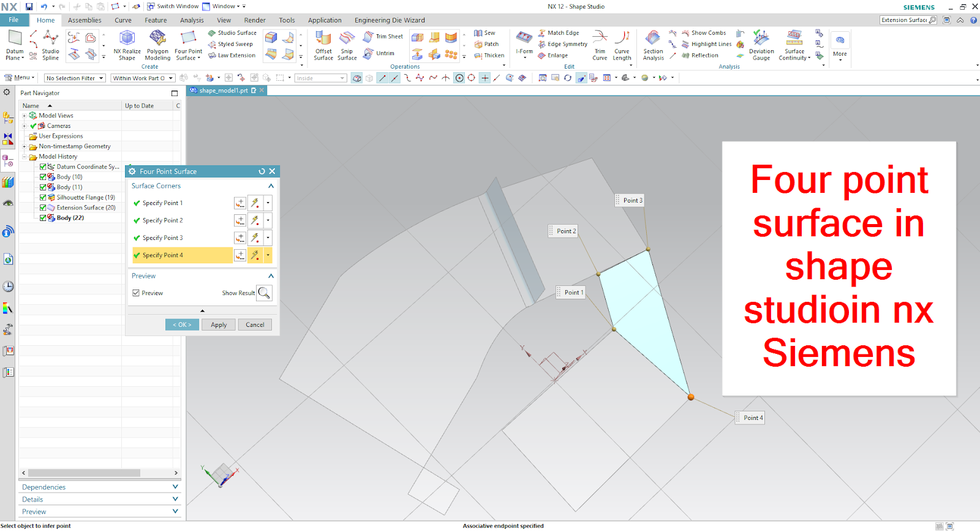Collapse the Surface Corners section
This screenshot has width=980, height=532.
(271, 186)
